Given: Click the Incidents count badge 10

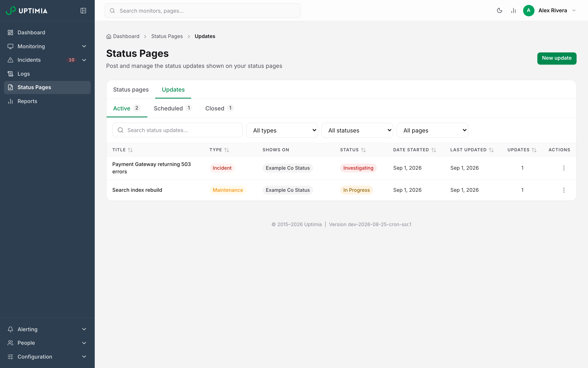Looking at the screenshot, I should (x=71, y=60).
